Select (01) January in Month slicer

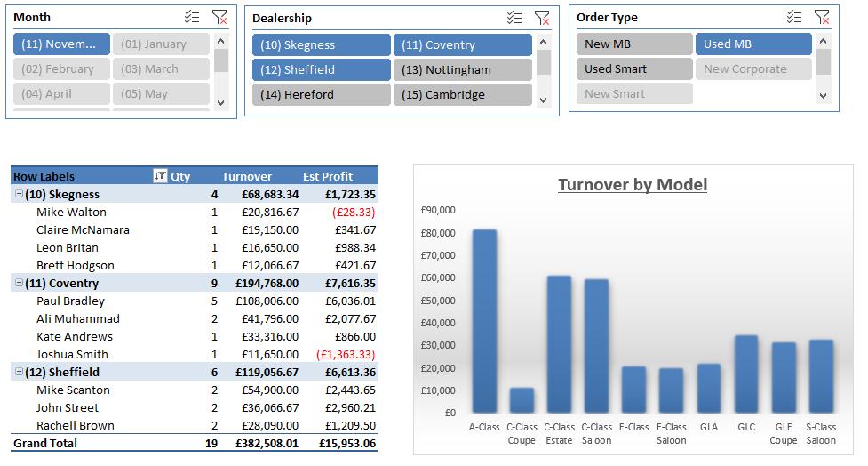[x=161, y=44]
